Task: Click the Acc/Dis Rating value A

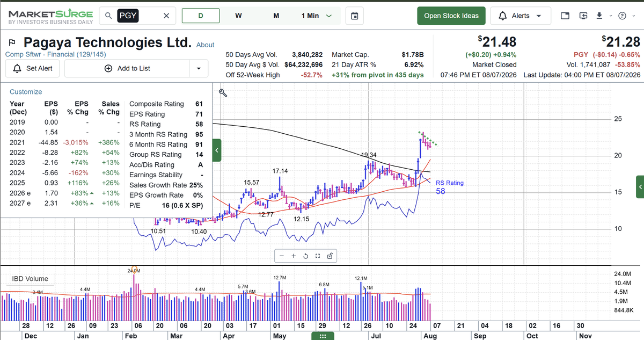Action: pyautogui.click(x=200, y=165)
